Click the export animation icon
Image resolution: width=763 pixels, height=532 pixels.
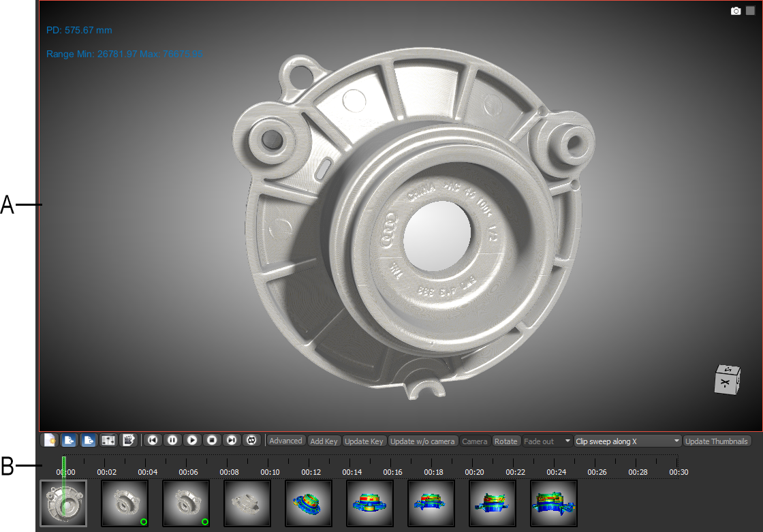[88, 440]
